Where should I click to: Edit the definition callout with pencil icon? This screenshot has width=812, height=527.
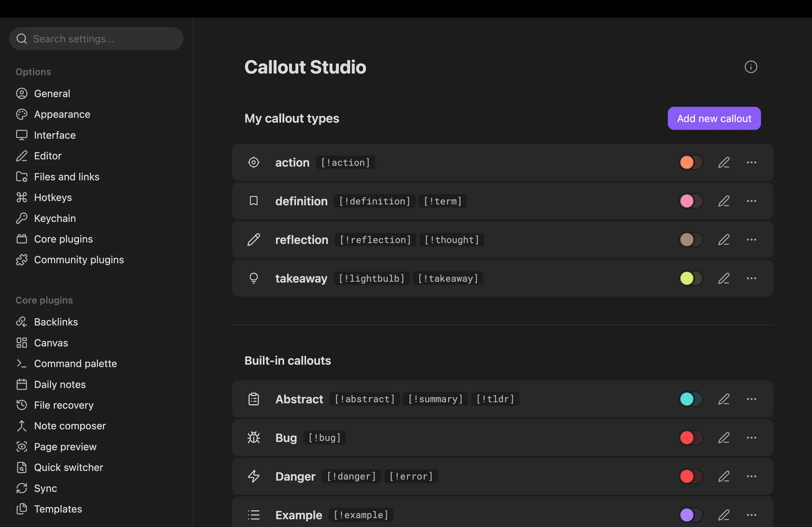click(x=724, y=201)
